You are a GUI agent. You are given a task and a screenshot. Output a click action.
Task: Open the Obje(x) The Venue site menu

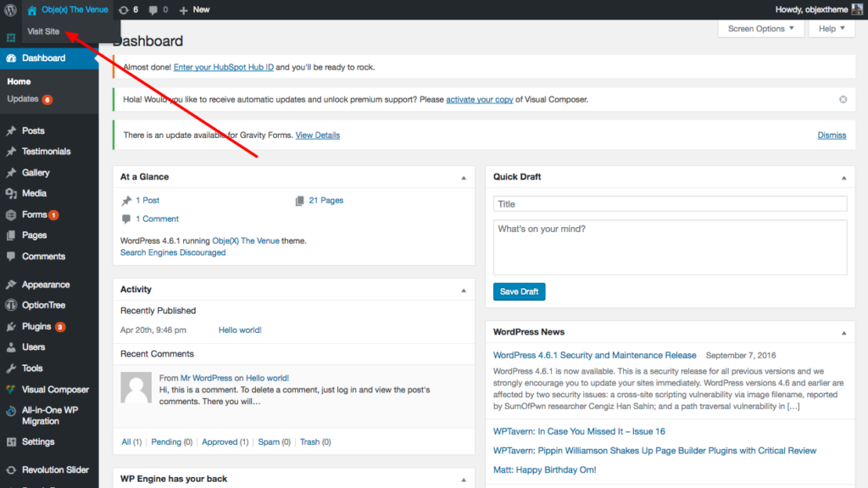tap(75, 10)
